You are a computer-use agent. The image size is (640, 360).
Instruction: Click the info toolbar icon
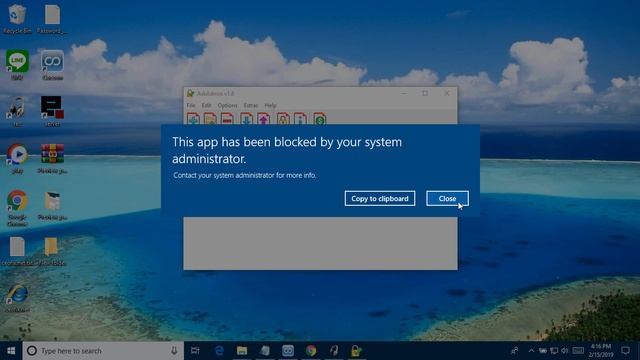tap(300, 119)
